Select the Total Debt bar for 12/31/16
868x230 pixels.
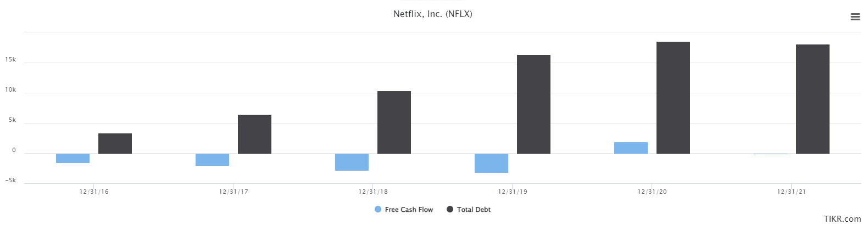click(115, 144)
